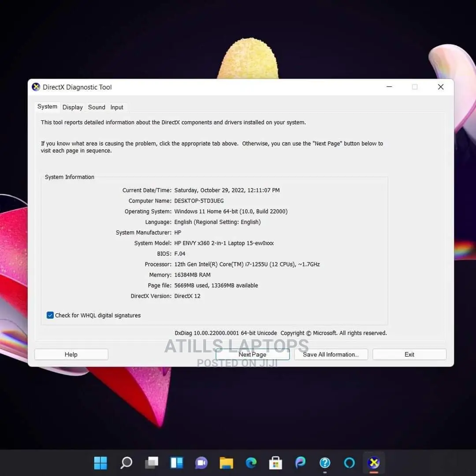Switch to the Input tab
The height and width of the screenshot is (476, 476).
[116, 107]
